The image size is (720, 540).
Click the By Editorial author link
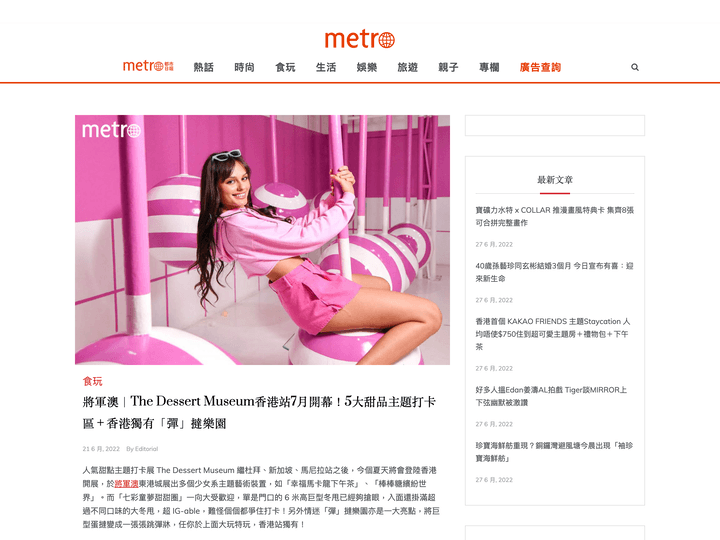point(142,449)
